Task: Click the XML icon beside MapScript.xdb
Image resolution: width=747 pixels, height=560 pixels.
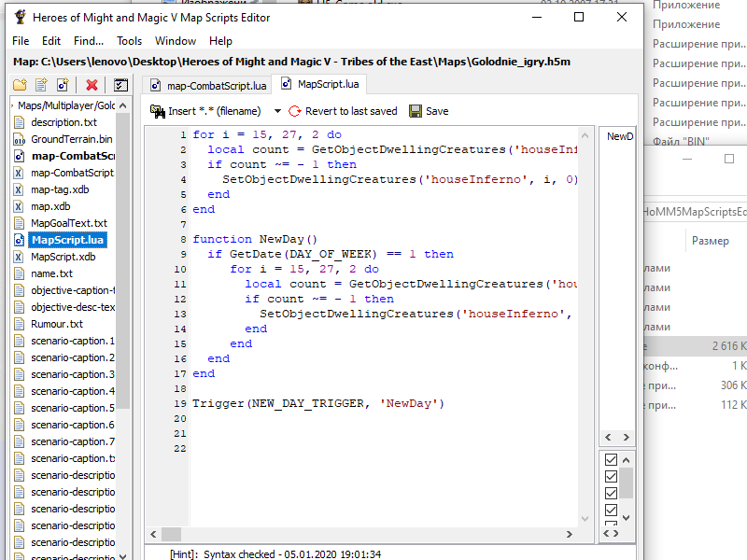Action: 19,258
